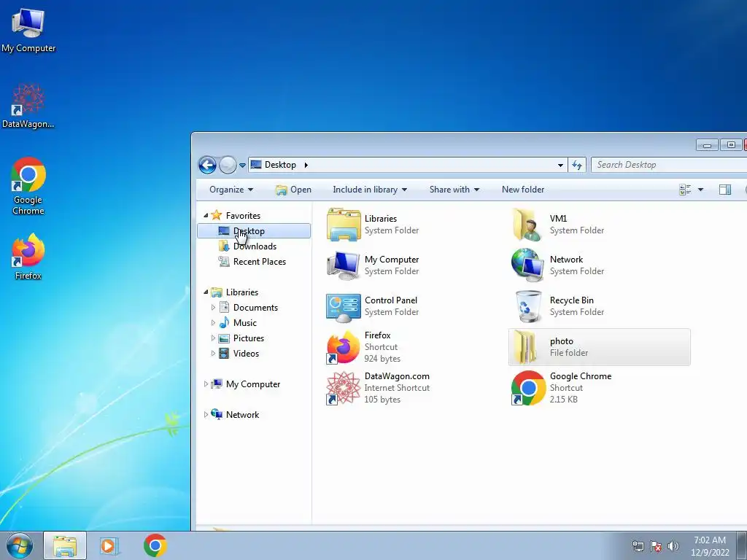Expand My Computer in navigation pane

coord(206,384)
